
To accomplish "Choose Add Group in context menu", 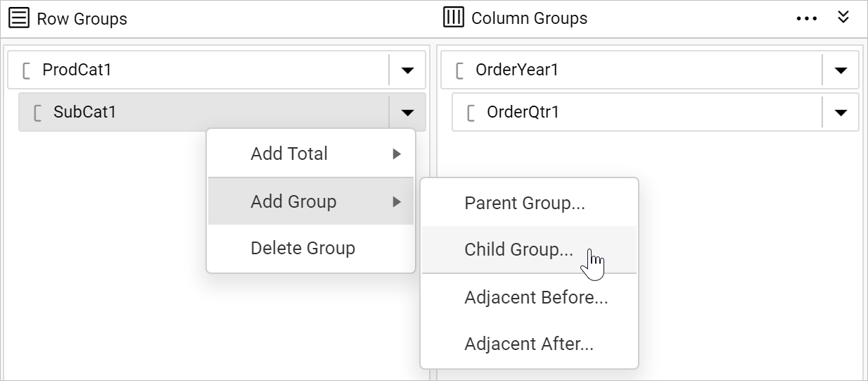I will 311,201.
